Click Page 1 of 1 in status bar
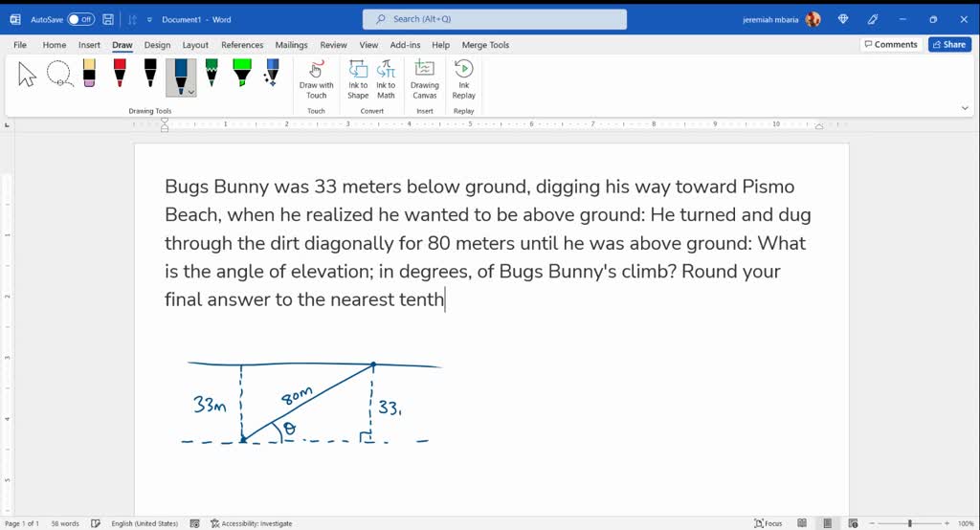The height and width of the screenshot is (530, 980). point(22,523)
